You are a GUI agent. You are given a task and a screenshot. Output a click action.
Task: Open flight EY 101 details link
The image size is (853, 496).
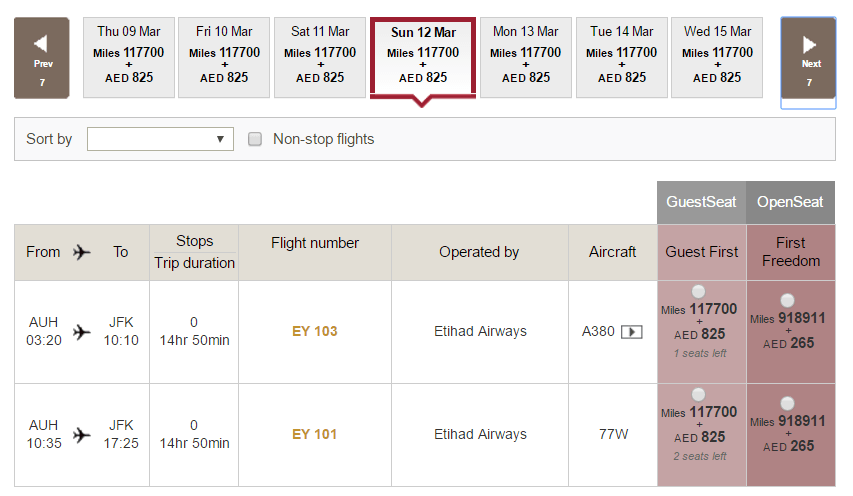(x=314, y=434)
